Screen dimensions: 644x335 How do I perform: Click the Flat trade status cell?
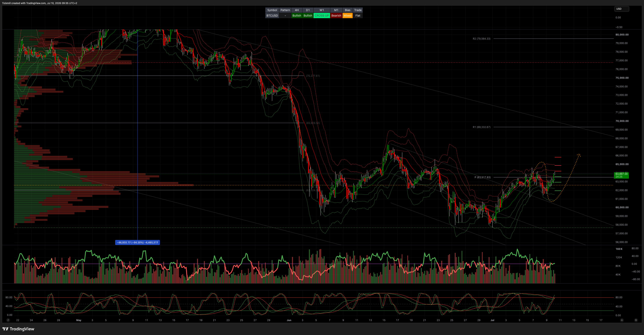[358, 16]
